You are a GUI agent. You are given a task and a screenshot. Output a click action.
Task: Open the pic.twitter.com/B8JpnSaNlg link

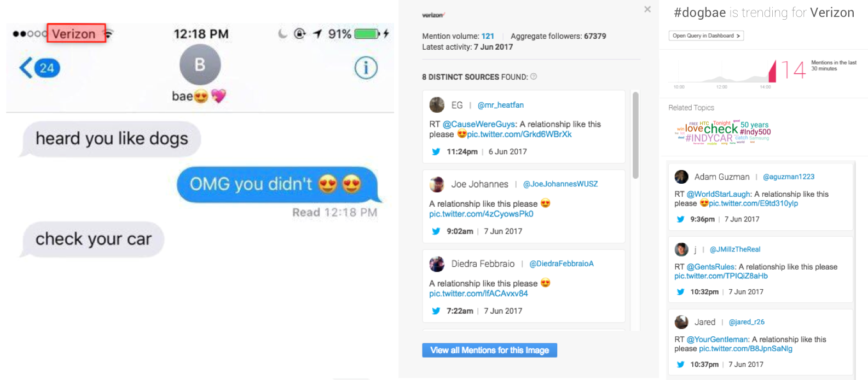[745, 348]
